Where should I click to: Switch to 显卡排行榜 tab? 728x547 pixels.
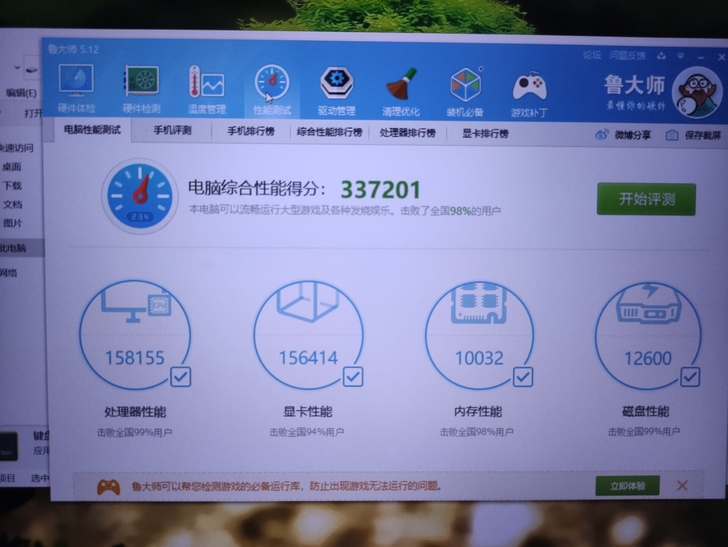click(485, 134)
